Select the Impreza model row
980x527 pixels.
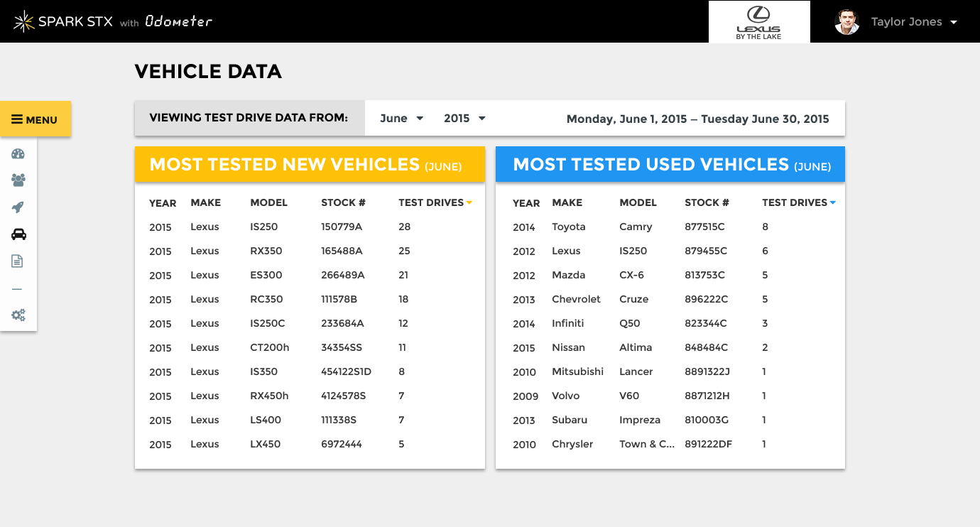(640, 420)
